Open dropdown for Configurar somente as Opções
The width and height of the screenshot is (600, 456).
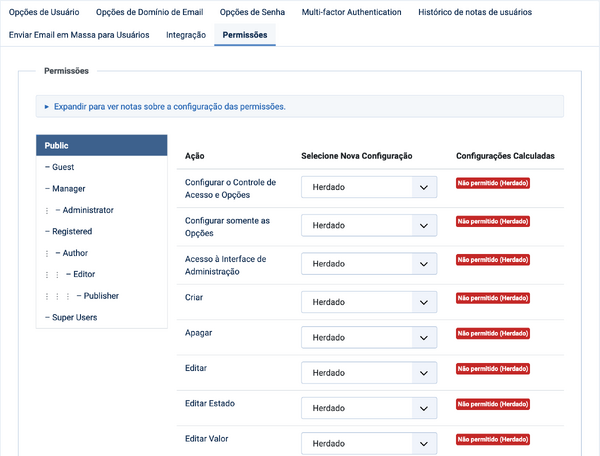[369, 225]
